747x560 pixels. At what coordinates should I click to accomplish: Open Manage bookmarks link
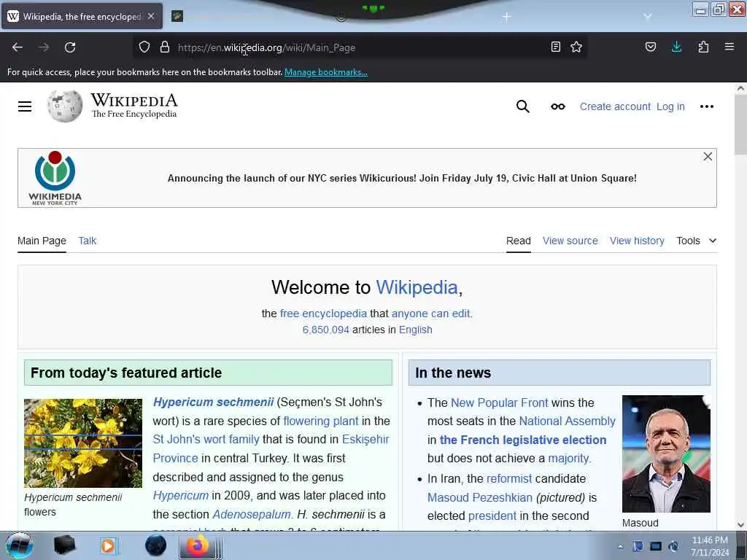pyautogui.click(x=326, y=72)
